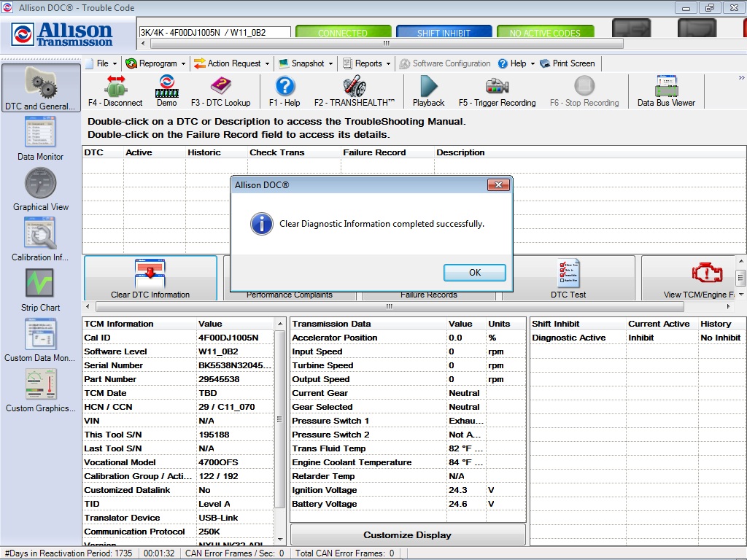Open the Strip Chart view
747x560 pixels.
[x=40, y=289]
